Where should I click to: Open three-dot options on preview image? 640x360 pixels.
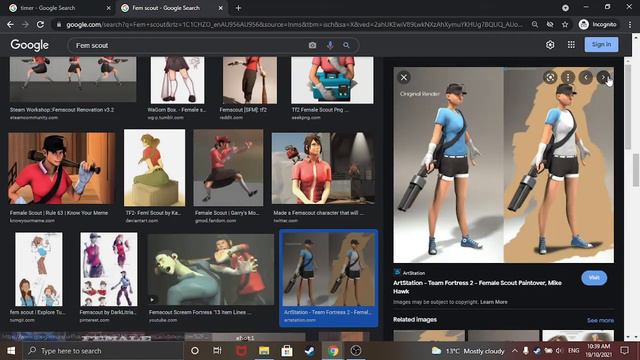[x=568, y=78]
